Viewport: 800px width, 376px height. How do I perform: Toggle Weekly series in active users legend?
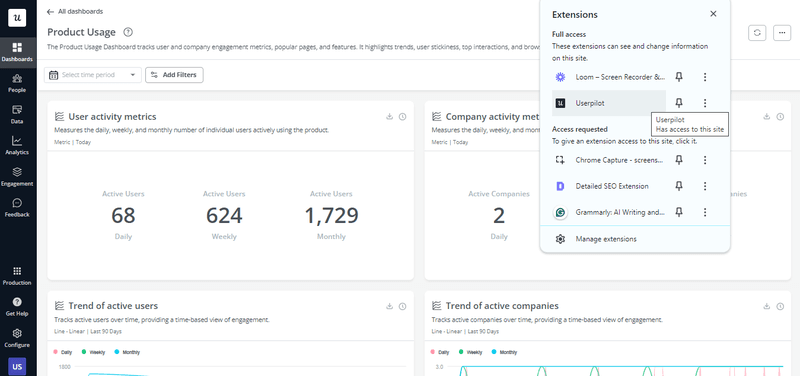93,352
